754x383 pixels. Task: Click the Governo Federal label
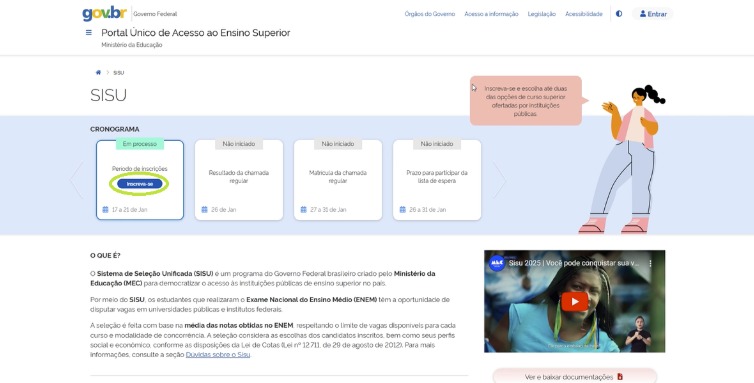[x=155, y=14]
